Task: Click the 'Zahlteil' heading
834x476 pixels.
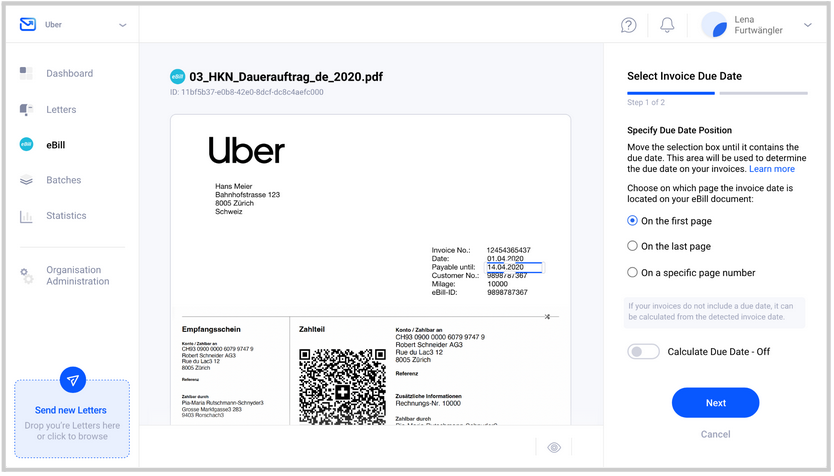Action: click(312, 329)
